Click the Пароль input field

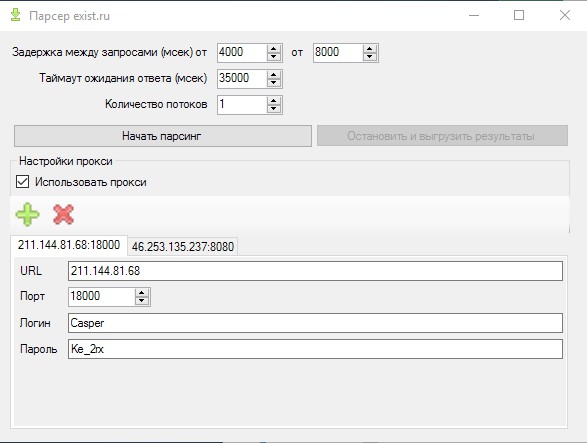point(315,349)
